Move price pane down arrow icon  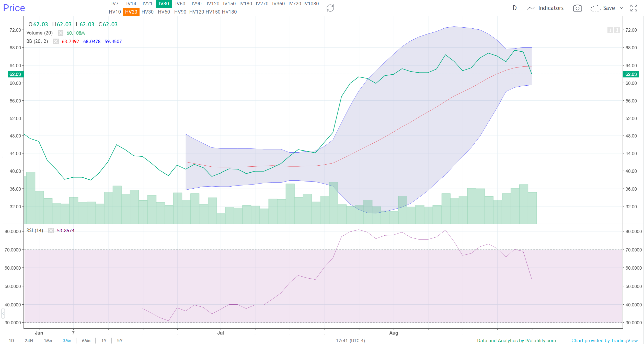[610, 30]
